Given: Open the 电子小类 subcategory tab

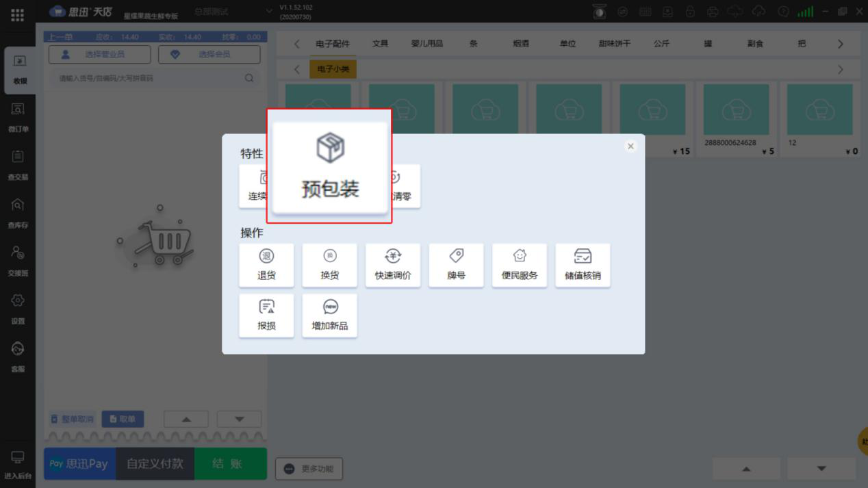Looking at the screenshot, I should 333,68.
